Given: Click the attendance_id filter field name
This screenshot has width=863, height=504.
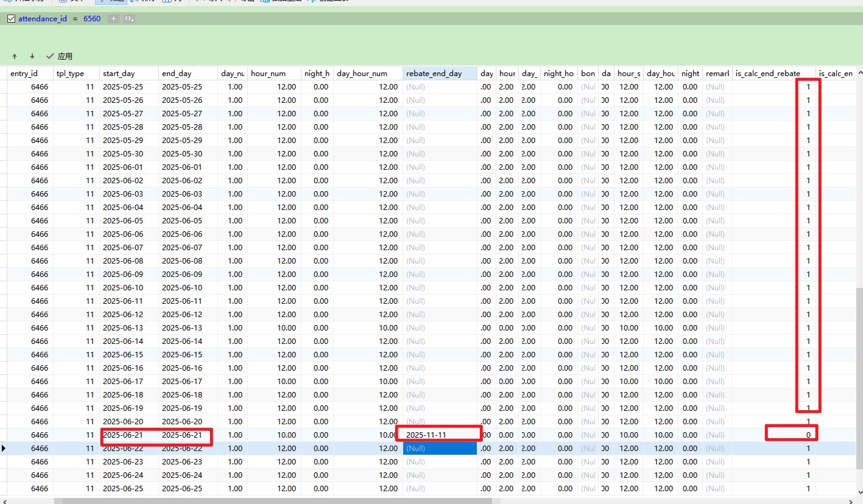Looking at the screenshot, I should tap(43, 19).
